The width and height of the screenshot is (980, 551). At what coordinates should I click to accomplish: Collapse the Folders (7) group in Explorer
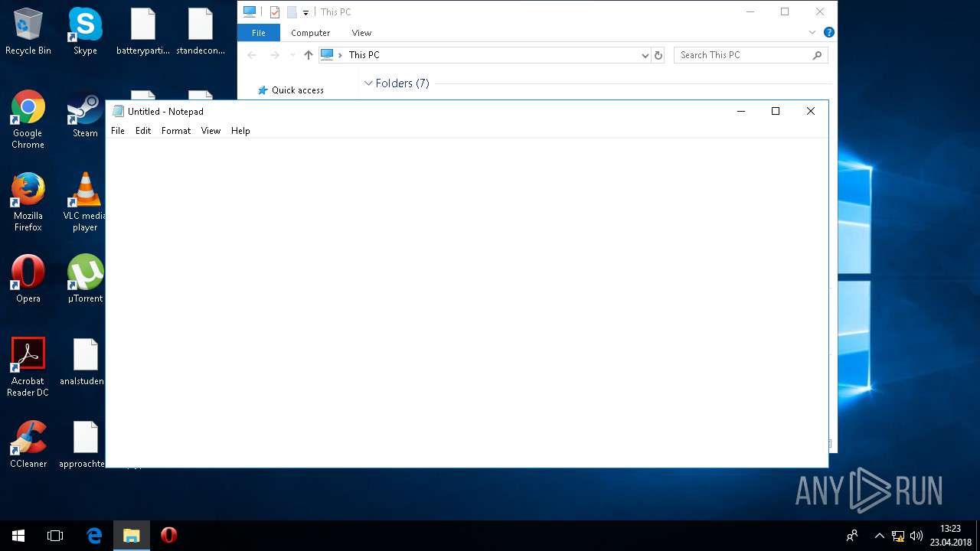coord(368,83)
